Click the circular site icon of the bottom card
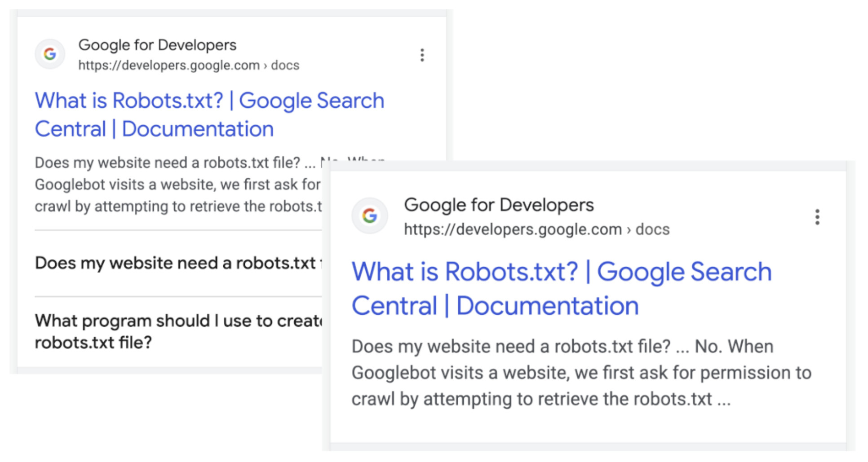 pyautogui.click(x=370, y=216)
